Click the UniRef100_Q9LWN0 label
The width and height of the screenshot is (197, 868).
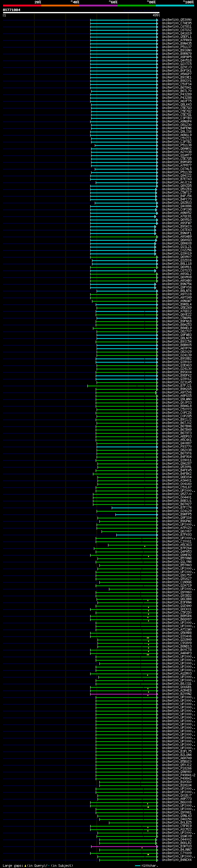point(176,399)
